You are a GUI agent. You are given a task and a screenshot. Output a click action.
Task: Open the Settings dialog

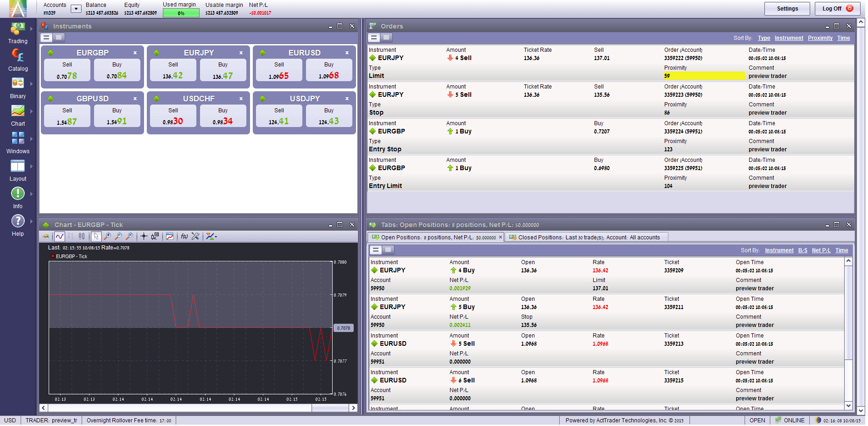pos(787,8)
